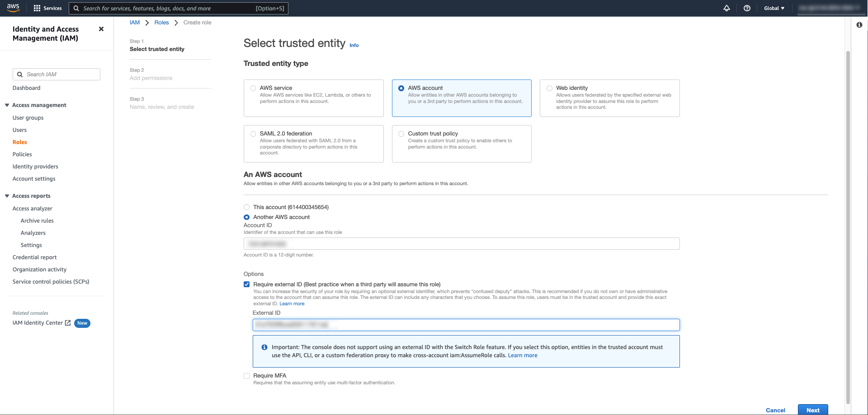Image resolution: width=868 pixels, height=415 pixels.
Task: Click the search magnifier in Search IAM box
Action: tap(20, 75)
